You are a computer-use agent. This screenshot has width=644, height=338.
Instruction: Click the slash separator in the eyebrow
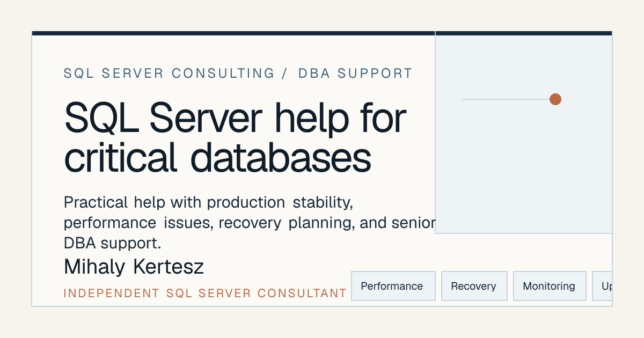click(284, 74)
